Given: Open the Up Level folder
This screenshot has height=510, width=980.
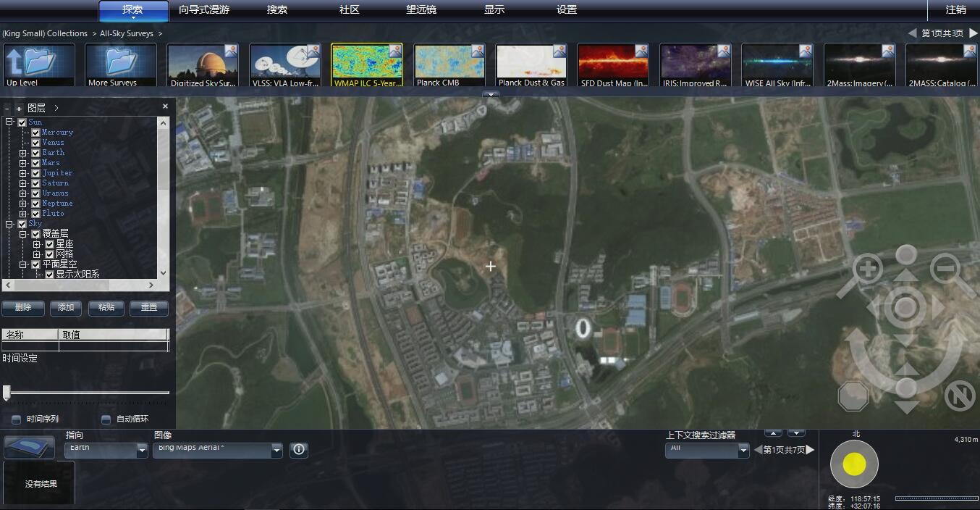Looking at the screenshot, I should coord(39,65).
